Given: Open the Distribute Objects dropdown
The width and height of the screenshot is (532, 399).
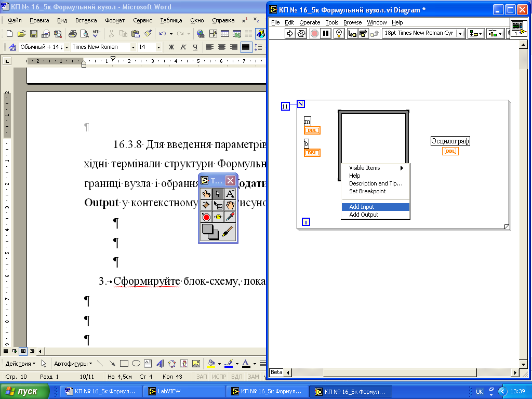Looking at the screenshot, I should coord(495,33).
